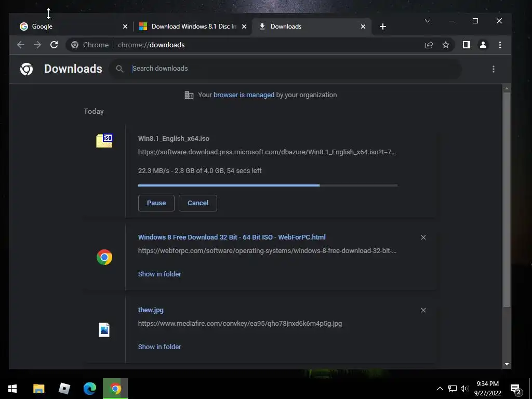Switch to the Google tab
This screenshot has width=532, height=399.
72,26
